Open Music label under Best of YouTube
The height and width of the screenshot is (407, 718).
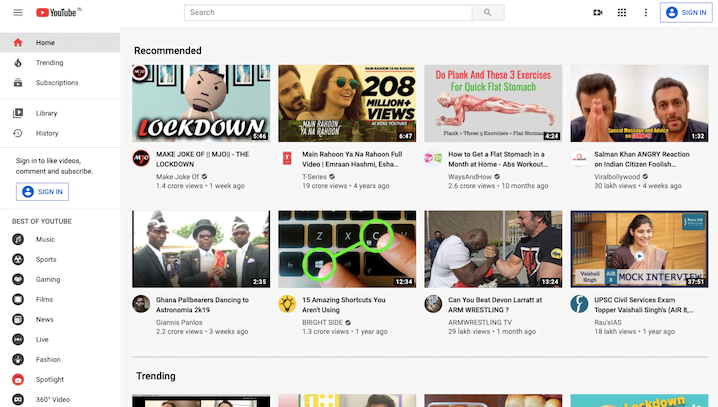click(x=45, y=239)
